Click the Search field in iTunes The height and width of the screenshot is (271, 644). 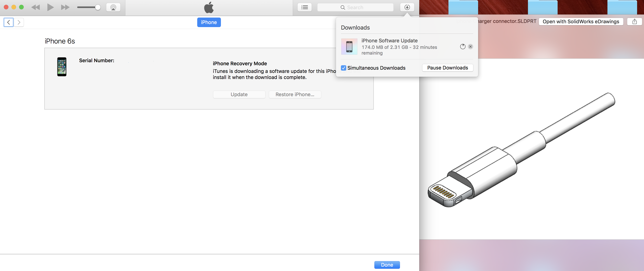355,7
